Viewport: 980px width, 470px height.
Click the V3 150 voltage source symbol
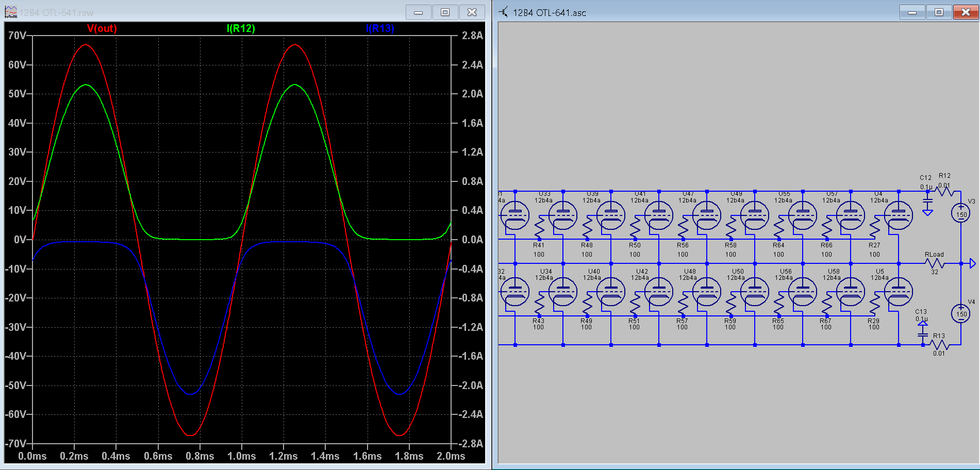961,213
